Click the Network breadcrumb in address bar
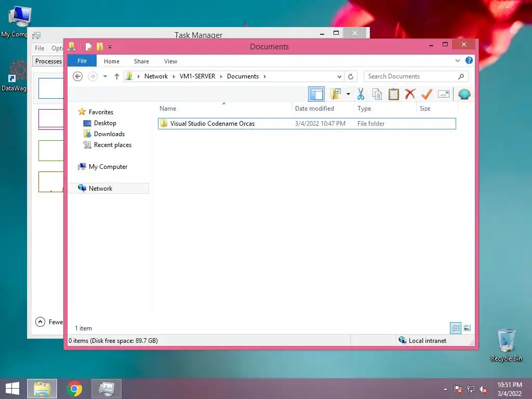 (156, 76)
